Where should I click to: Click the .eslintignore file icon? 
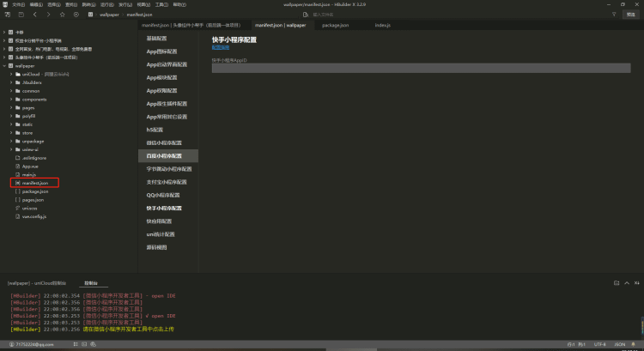[18, 158]
